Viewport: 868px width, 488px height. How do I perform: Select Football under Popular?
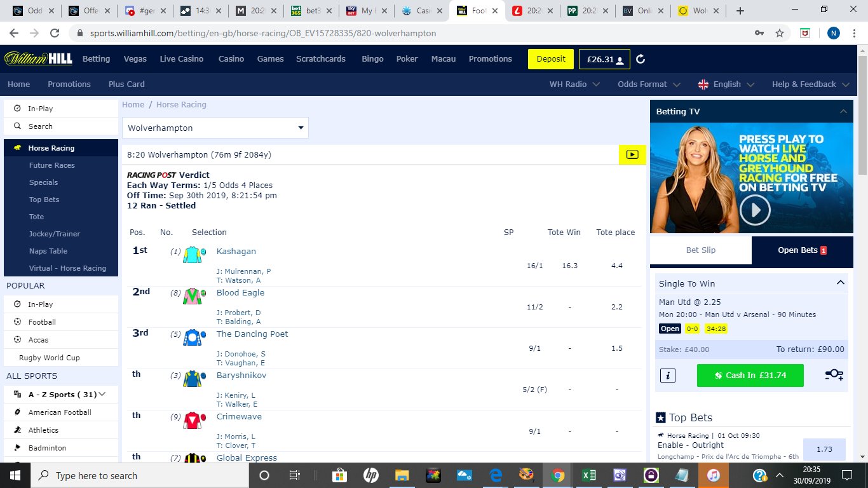pyautogui.click(x=61, y=322)
